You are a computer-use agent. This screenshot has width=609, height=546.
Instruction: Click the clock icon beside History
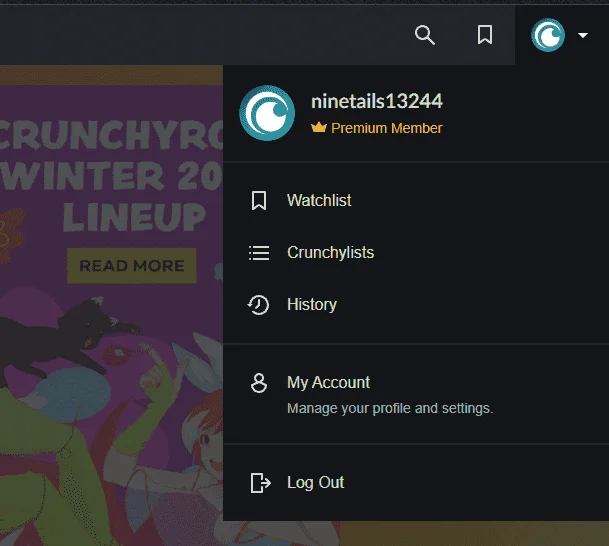click(x=258, y=305)
